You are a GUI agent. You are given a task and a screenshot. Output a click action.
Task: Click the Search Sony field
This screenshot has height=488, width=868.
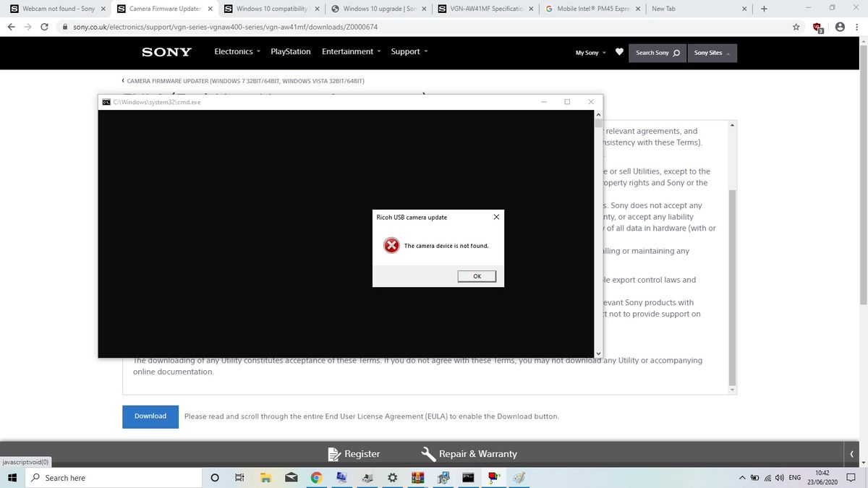[x=657, y=53]
